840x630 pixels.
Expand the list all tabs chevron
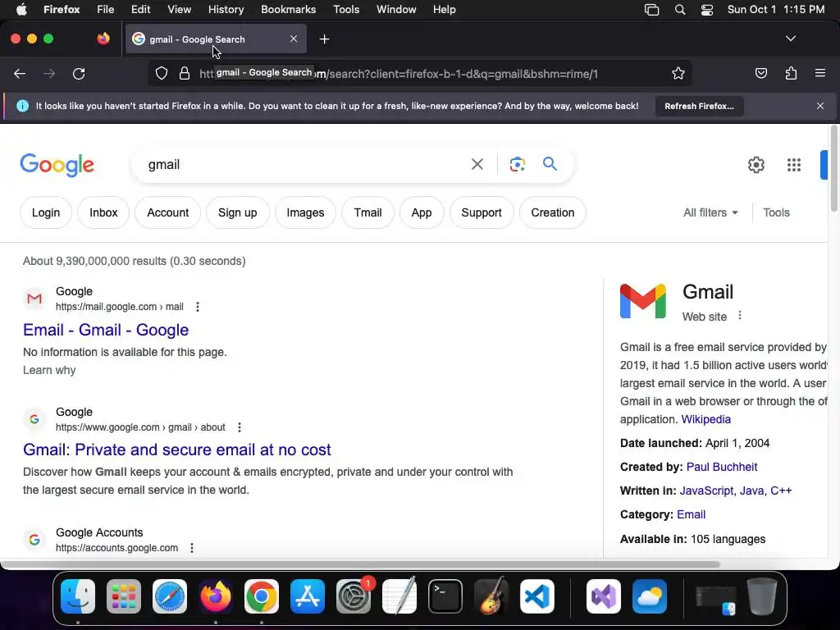pyautogui.click(x=790, y=39)
